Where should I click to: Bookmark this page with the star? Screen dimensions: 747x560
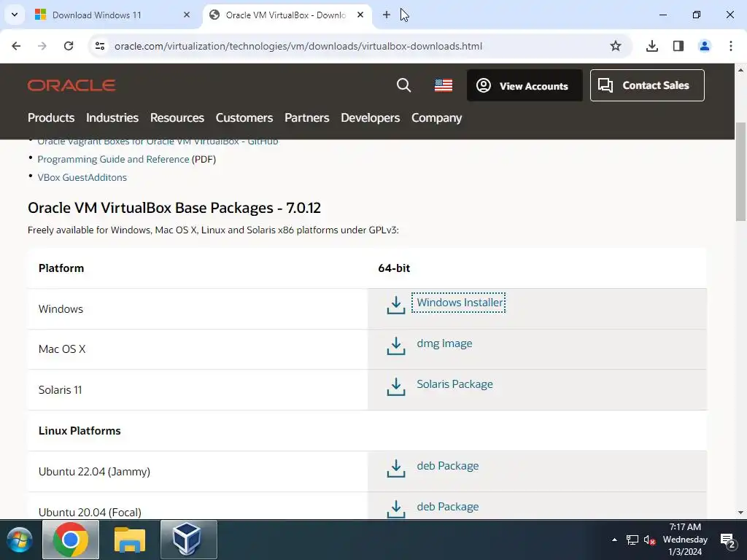(x=616, y=46)
